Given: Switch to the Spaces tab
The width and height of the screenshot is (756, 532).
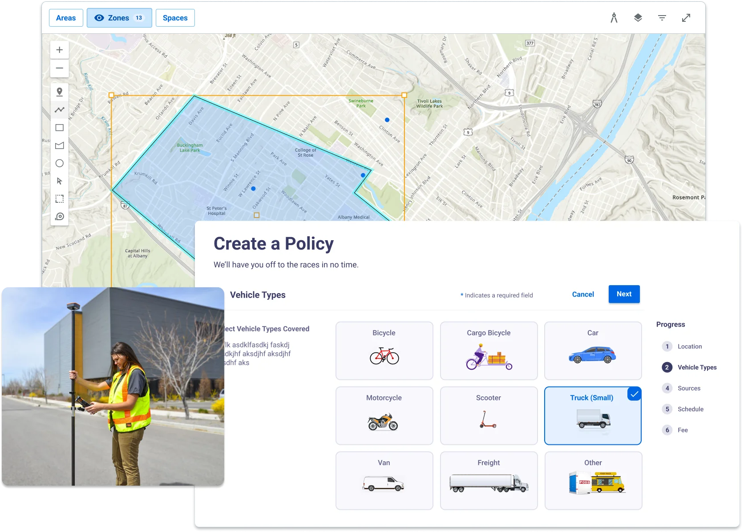Looking at the screenshot, I should click(x=175, y=18).
